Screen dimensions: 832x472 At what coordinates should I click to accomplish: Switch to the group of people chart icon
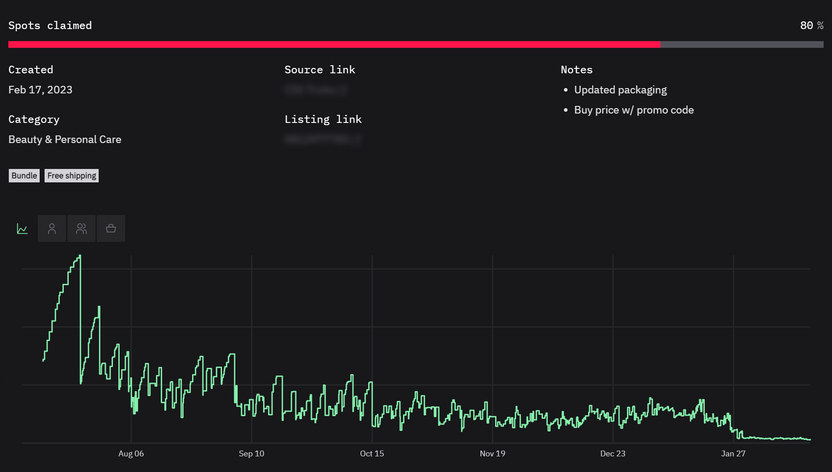(81, 229)
